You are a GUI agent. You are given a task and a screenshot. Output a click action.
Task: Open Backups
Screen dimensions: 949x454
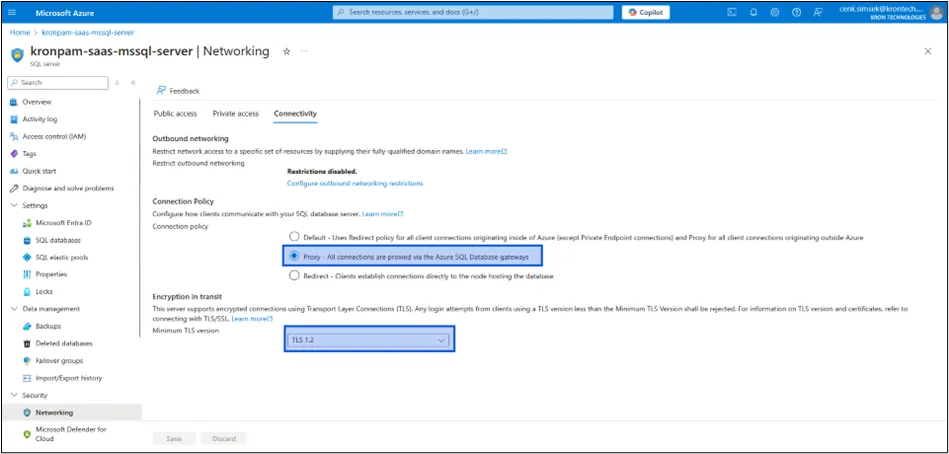[x=48, y=326]
